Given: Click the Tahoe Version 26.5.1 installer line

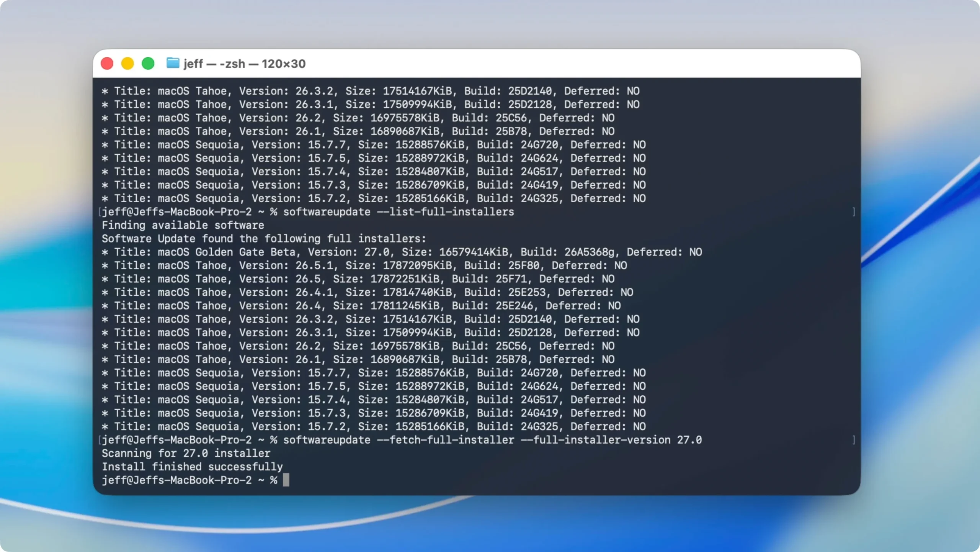Looking at the screenshot, I should pyautogui.click(x=364, y=265).
